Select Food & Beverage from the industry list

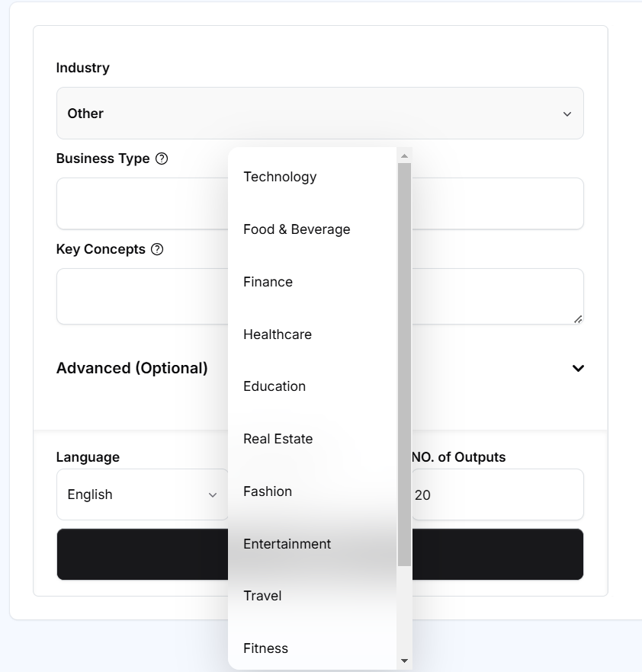[296, 229]
